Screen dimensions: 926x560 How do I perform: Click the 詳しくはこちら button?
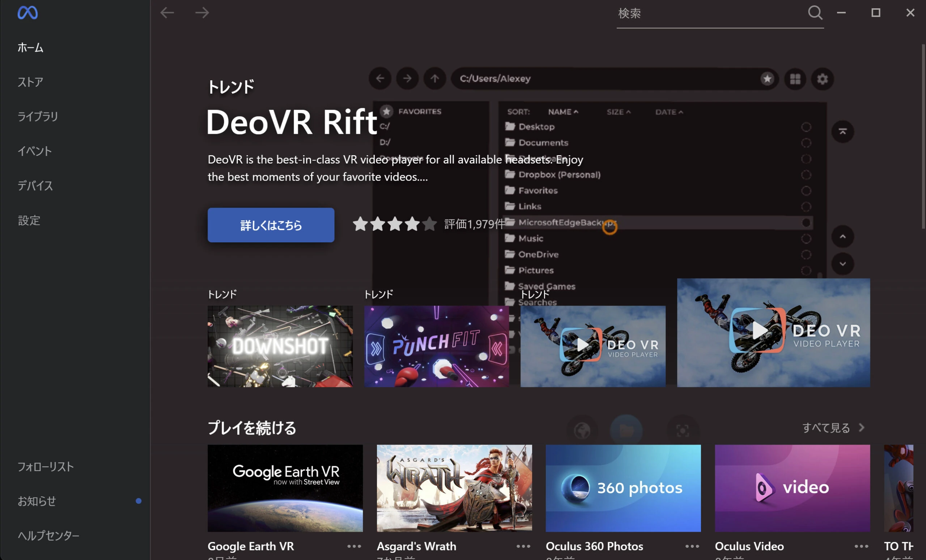(271, 225)
